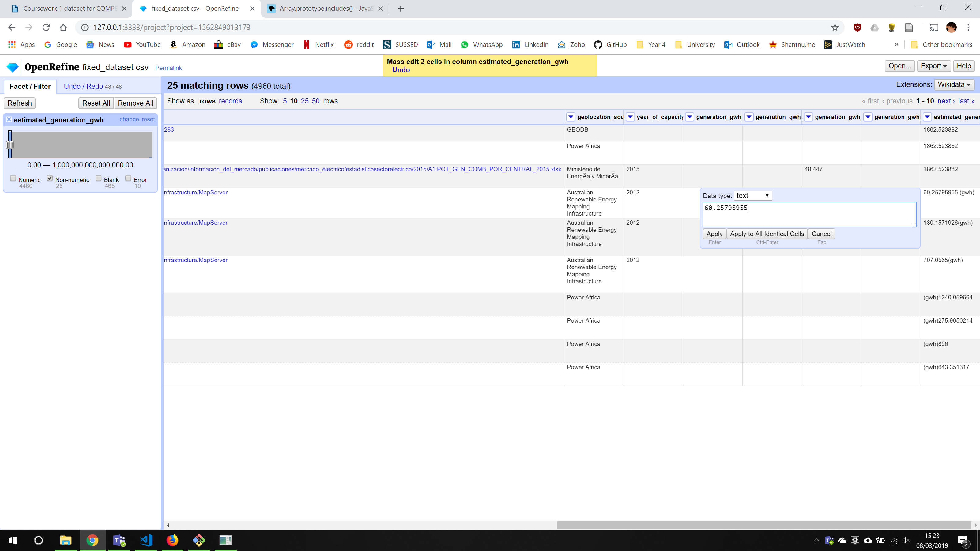The image size is (980, 551).
Task: Open the GitHub bookmark
Action: 610,44
